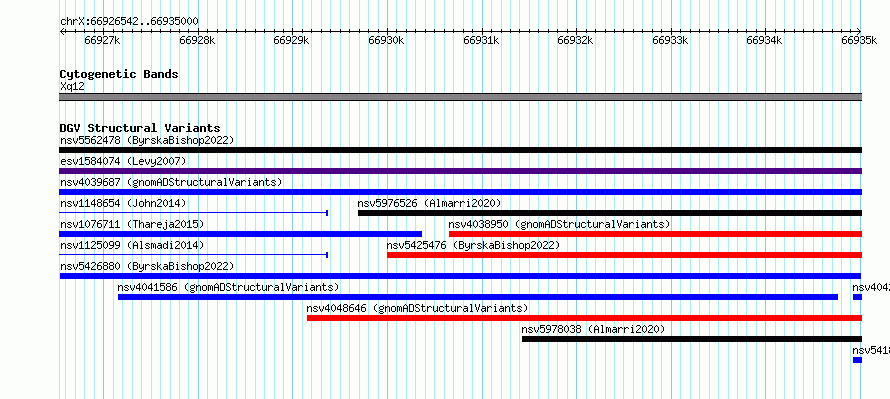Open the nsv5425476 (ByrskaBishop2022) label
Image resolution: width=890 pixels, height=399 pixels.
coord(473,245)
